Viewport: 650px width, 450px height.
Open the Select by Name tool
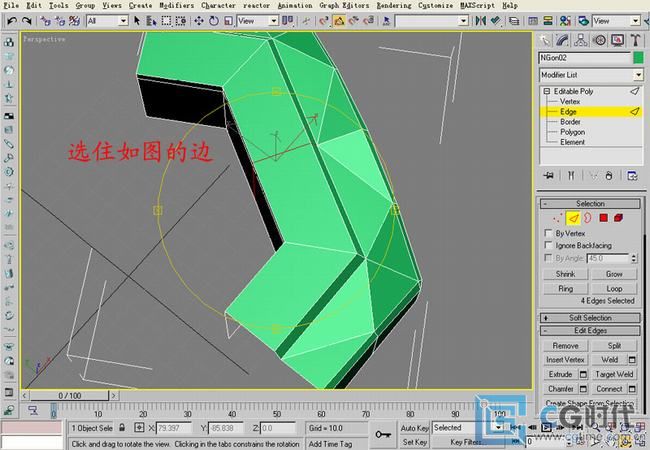[151, 21]
